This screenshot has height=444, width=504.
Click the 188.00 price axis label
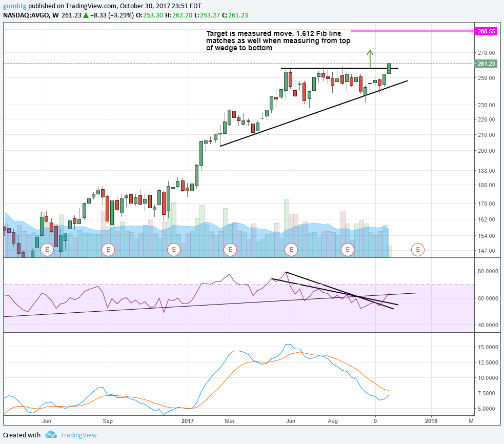pos(487,171)
